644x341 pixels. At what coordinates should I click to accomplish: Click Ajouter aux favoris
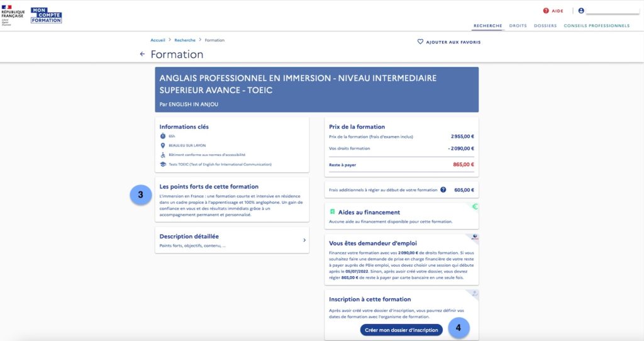pyautogui.click(x=449, y=42)
